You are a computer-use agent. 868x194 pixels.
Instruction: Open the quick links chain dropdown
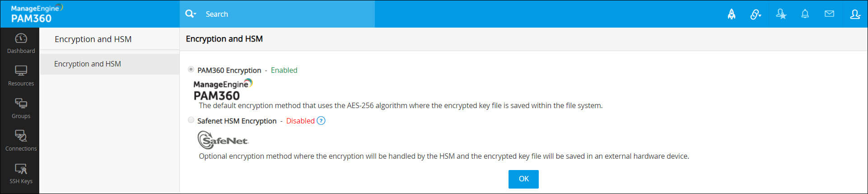point(756,14)
